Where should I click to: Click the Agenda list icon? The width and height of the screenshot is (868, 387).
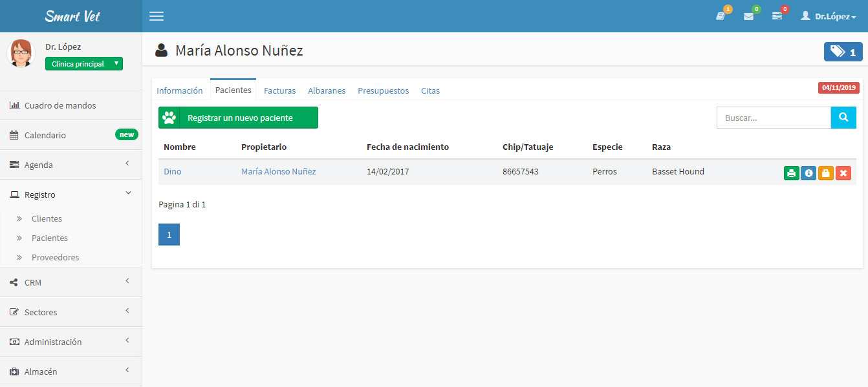(x=14, y=165)
